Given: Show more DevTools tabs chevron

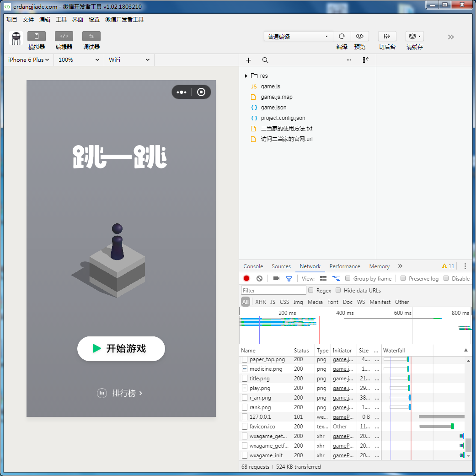Looking at the screenshot, I should click(400, 266).
